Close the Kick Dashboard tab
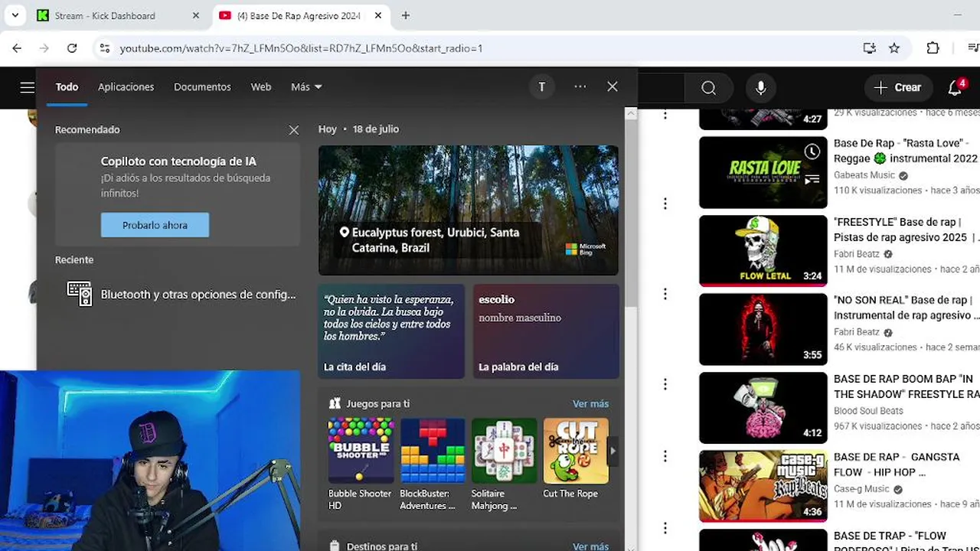This screenshot has height=551, width=980. pyautogui.click(x=195, y=15)
